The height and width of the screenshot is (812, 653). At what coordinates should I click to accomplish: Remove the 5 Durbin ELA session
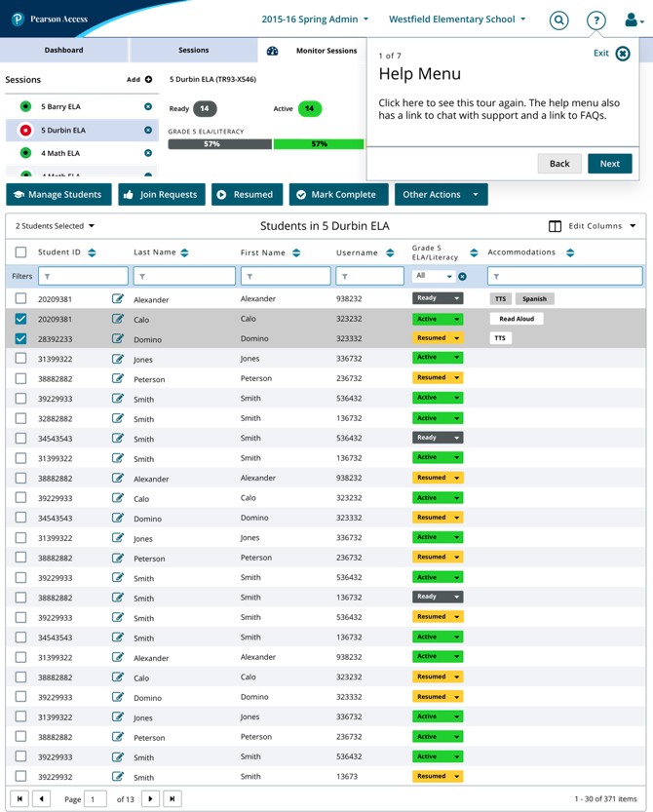click(148, 130)
